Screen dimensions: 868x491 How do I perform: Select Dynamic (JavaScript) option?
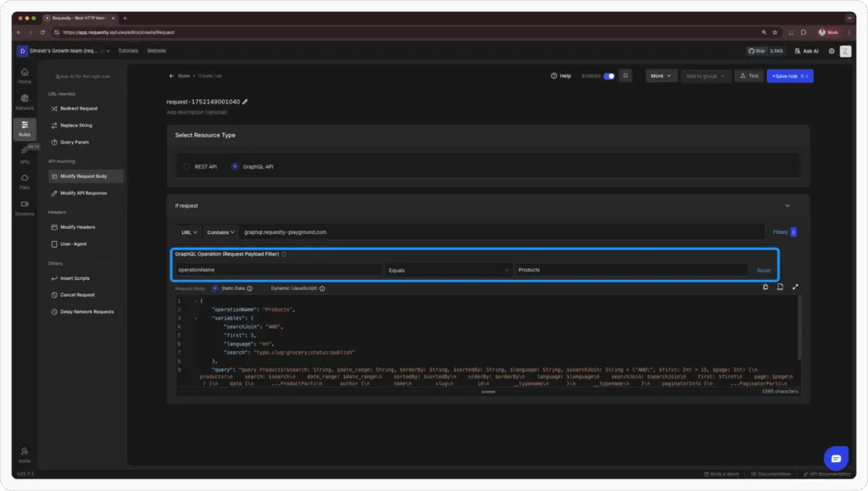click(x=294, y=288)
